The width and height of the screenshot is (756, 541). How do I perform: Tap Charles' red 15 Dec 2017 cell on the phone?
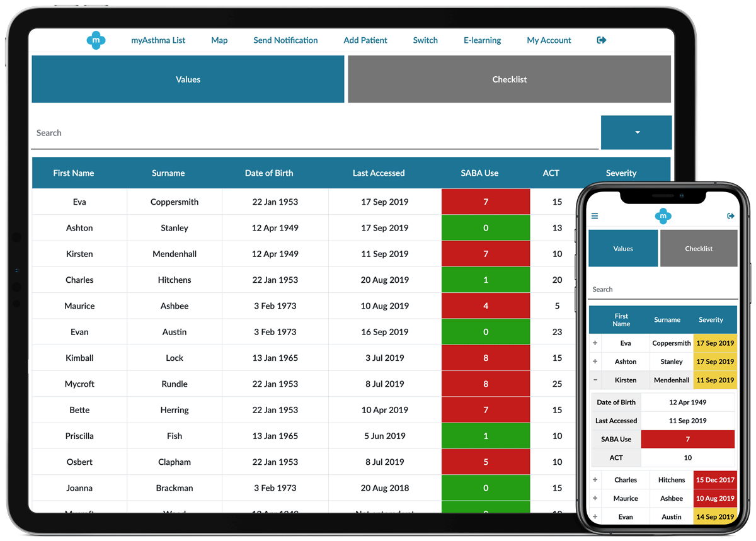click(715, 480)
